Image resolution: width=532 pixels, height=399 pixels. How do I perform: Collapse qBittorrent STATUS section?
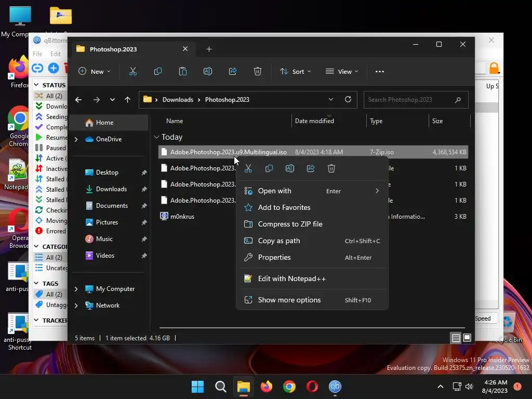pyautogui.click(x=36, y=85)
